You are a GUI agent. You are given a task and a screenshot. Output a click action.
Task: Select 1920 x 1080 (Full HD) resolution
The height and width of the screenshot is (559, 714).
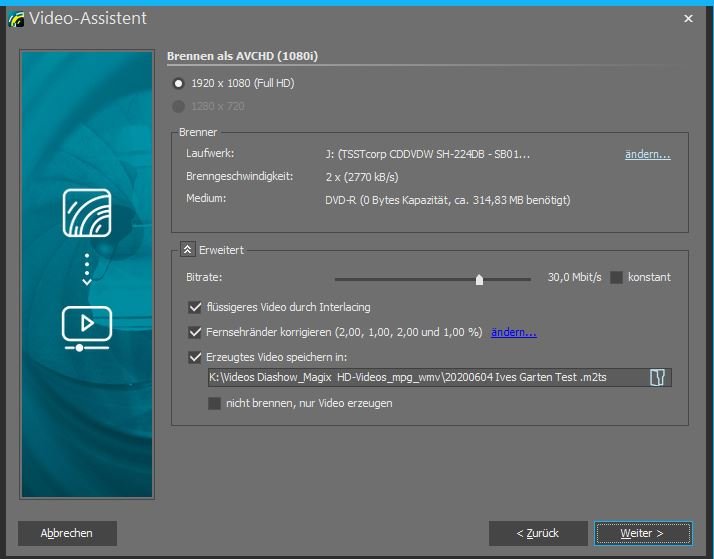pos(179,83)
